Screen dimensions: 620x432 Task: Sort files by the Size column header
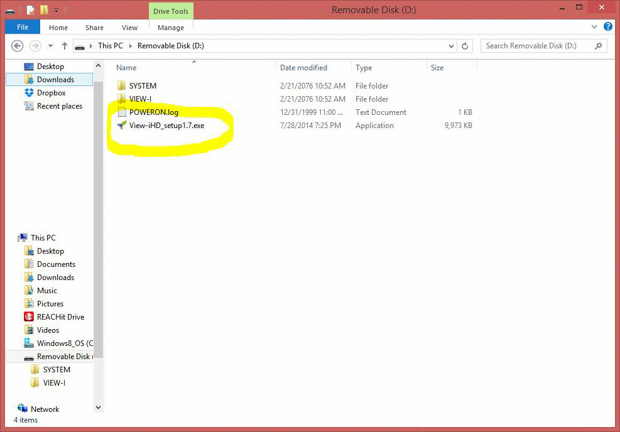point(437,68)
